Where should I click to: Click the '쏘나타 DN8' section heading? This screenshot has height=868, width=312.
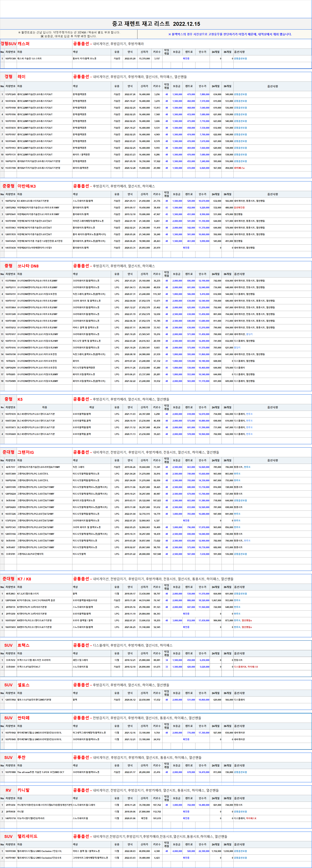click(28, 266)
